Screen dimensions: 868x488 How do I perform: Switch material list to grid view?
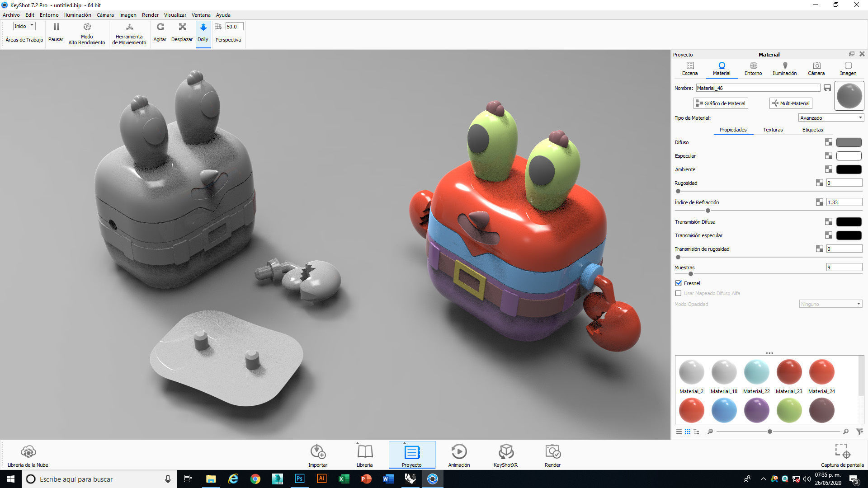pos(688,432)
